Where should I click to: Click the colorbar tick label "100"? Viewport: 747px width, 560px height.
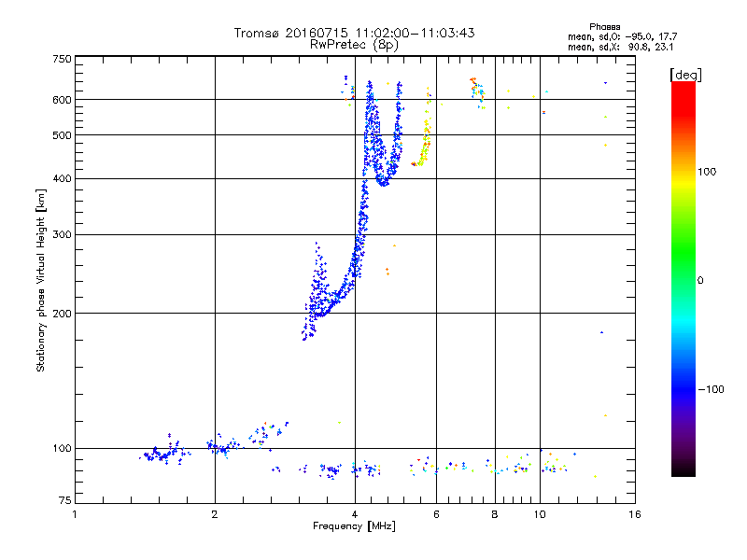[x=707, y=172]
